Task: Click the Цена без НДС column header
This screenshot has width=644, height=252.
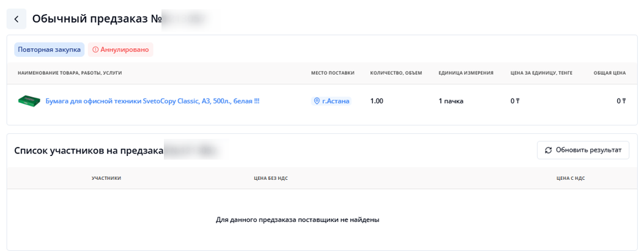Action: tap(270, 178)
